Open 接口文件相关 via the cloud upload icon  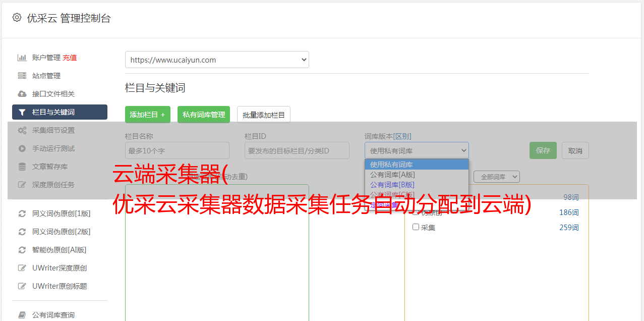click(22, 94)
